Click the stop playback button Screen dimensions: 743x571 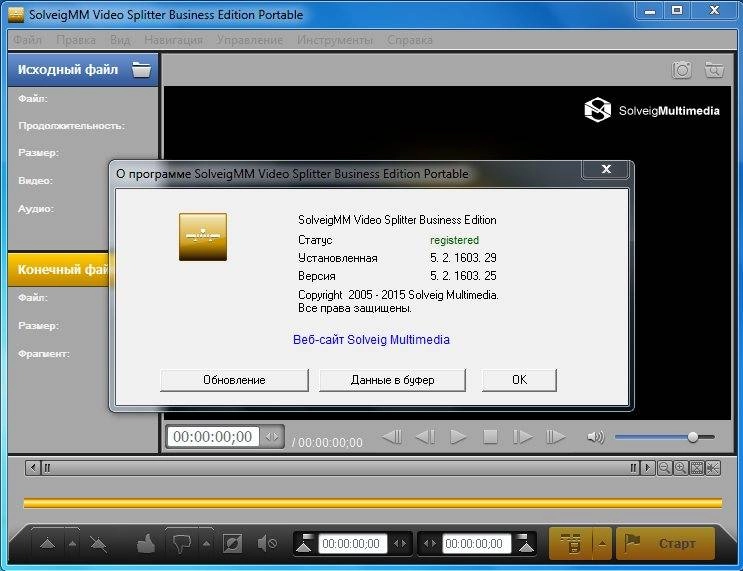coord(490,436)
